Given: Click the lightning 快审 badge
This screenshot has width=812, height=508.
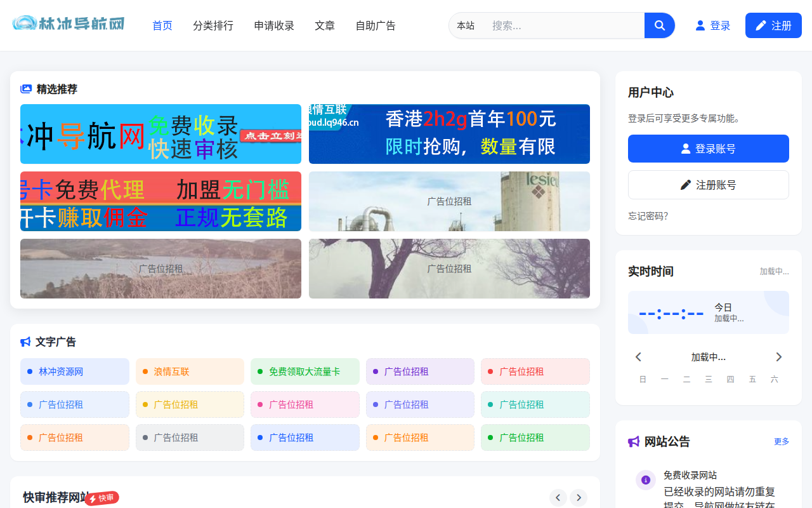Looking at the screenshot, I should pos(100,498).
